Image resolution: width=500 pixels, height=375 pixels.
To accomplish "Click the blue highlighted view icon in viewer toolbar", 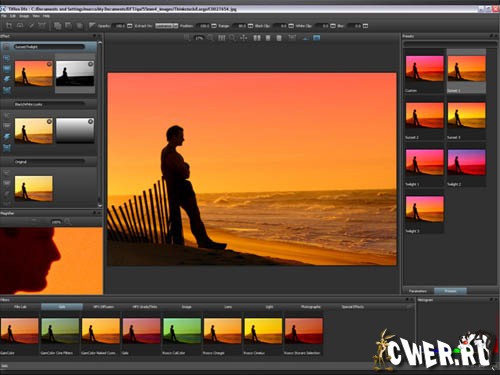I will [316, 38].
